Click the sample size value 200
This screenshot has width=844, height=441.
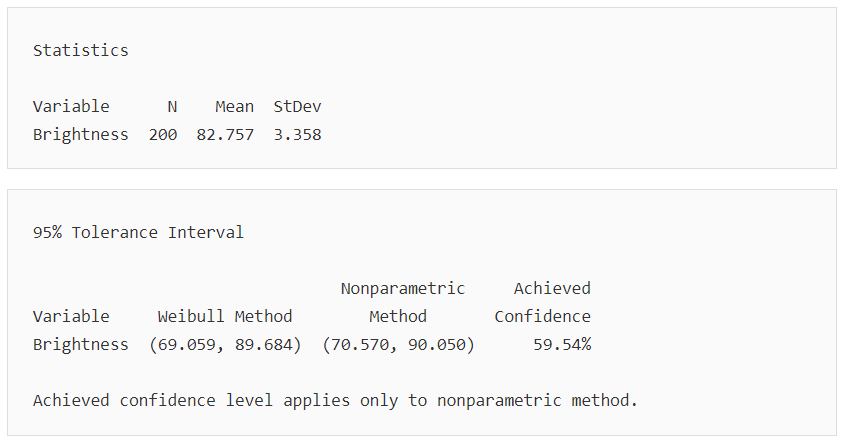coord(163,135)
